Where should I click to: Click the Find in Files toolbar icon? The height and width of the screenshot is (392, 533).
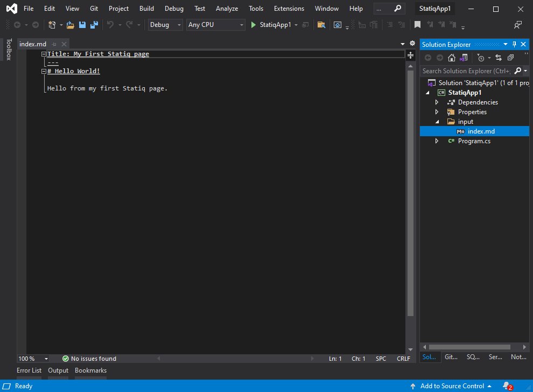click(321, 25)
